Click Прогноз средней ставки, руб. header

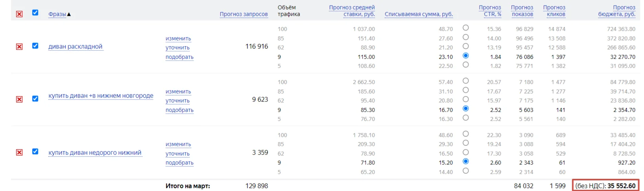coord(352,11)
